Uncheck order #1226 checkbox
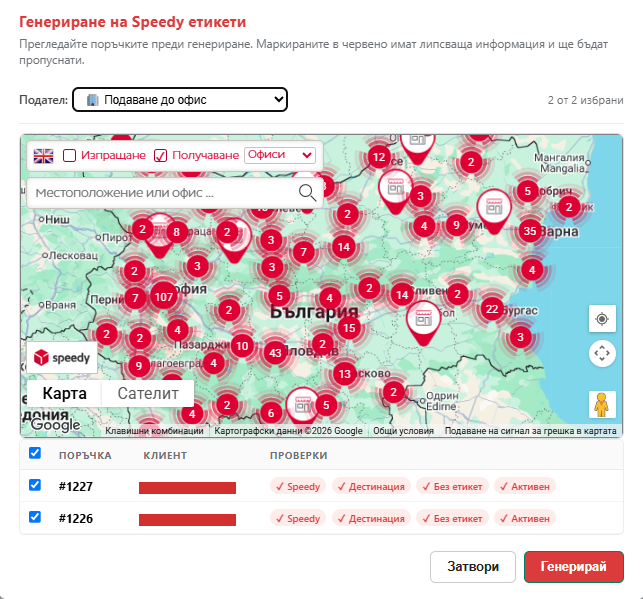The height and width of the screenshot is (599, 643). coord(35,517)
